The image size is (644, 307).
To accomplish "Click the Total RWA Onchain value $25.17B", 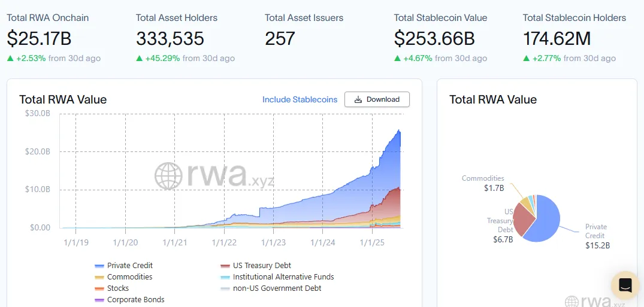I will (39, 38).
